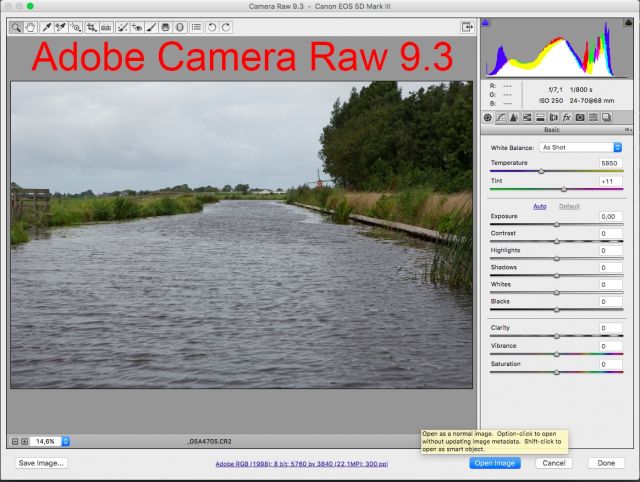Open the zoom level dropdown arrows
Image resolution: width=640 pixels, height=482 pixels.
click(x=66, y=441)
